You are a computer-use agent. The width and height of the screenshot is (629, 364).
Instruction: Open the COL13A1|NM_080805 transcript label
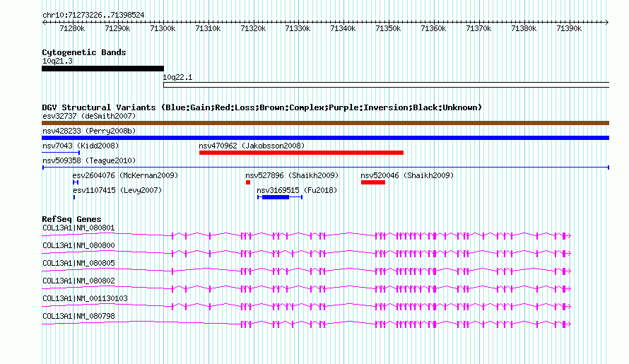click(78, 264)
